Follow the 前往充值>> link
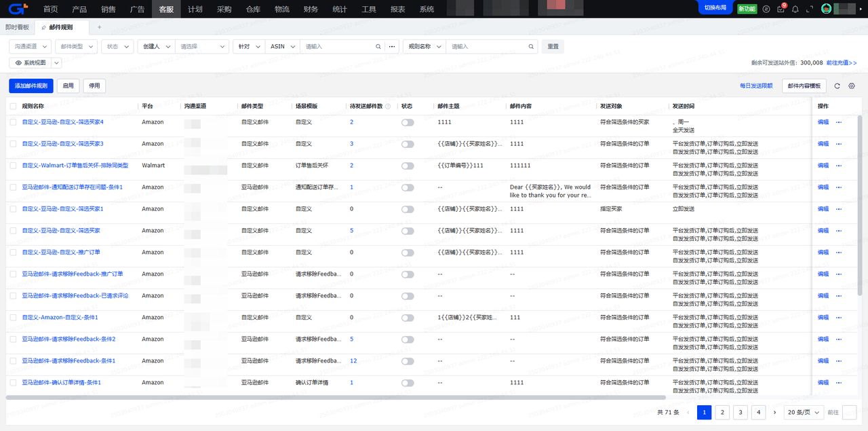Image resolution: width=868 pixels, height=431 pixels. (842, 62)
